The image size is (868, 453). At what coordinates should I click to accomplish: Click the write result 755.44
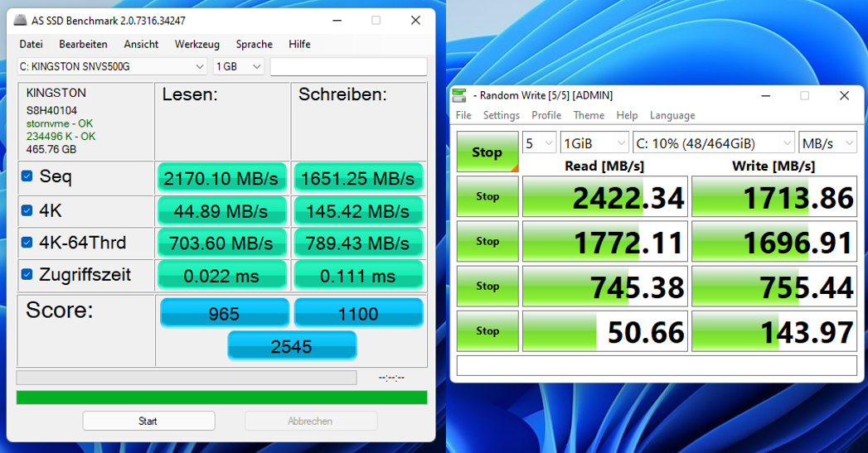[773, 286]
